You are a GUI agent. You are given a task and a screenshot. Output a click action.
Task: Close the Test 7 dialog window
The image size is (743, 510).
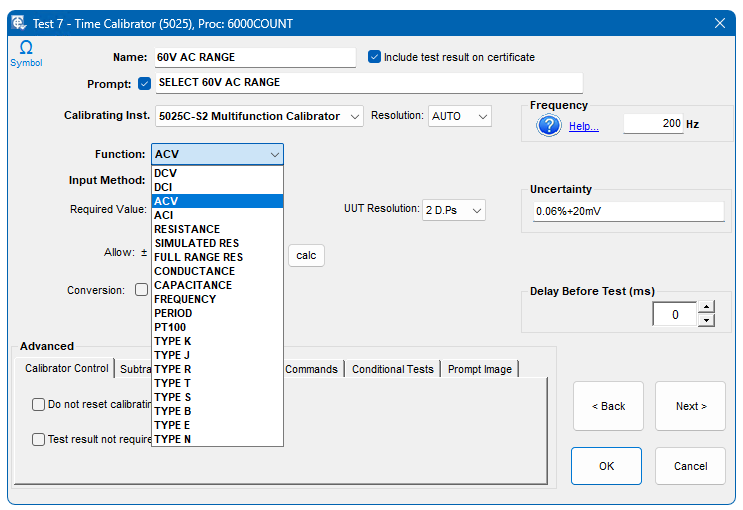click(x=719, y=23)
